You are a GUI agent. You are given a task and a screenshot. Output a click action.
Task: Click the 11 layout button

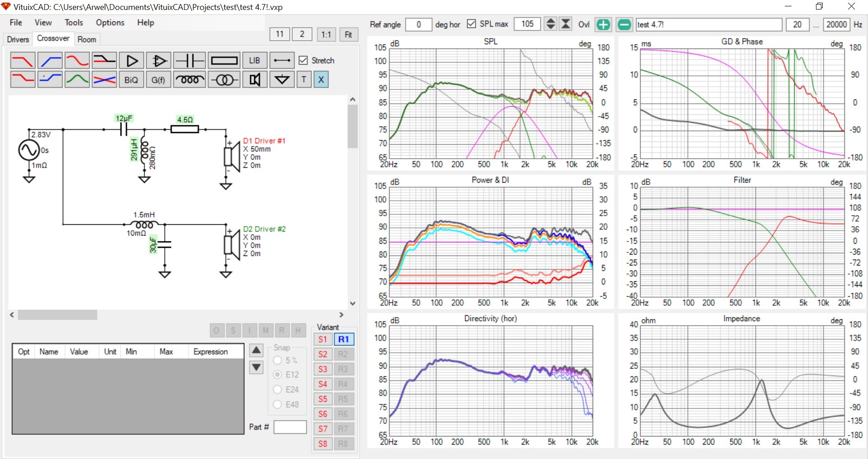280,34
